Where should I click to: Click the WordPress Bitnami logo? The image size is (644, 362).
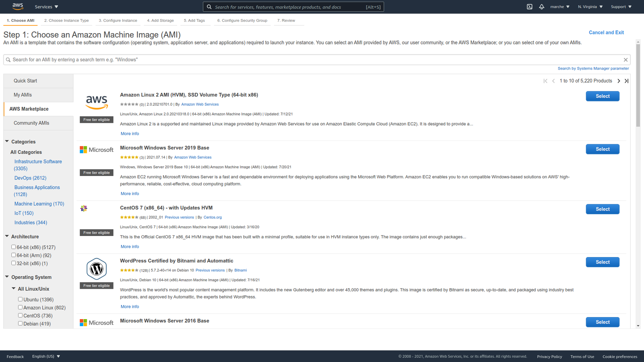coord(96,269)
